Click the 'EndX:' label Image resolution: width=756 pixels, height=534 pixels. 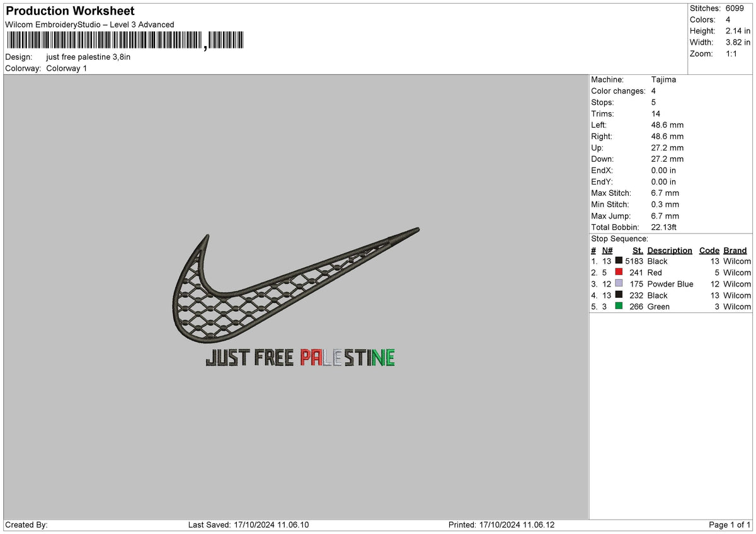tap(602, 170)
